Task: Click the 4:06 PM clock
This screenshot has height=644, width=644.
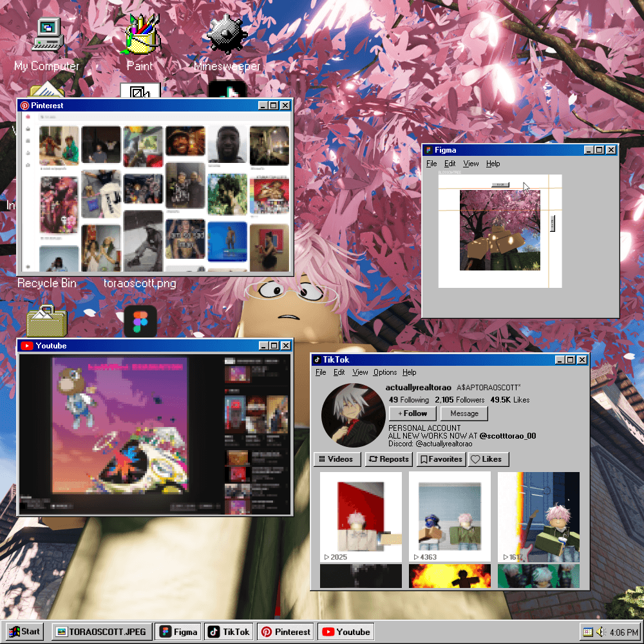Action: pos(623,632)
